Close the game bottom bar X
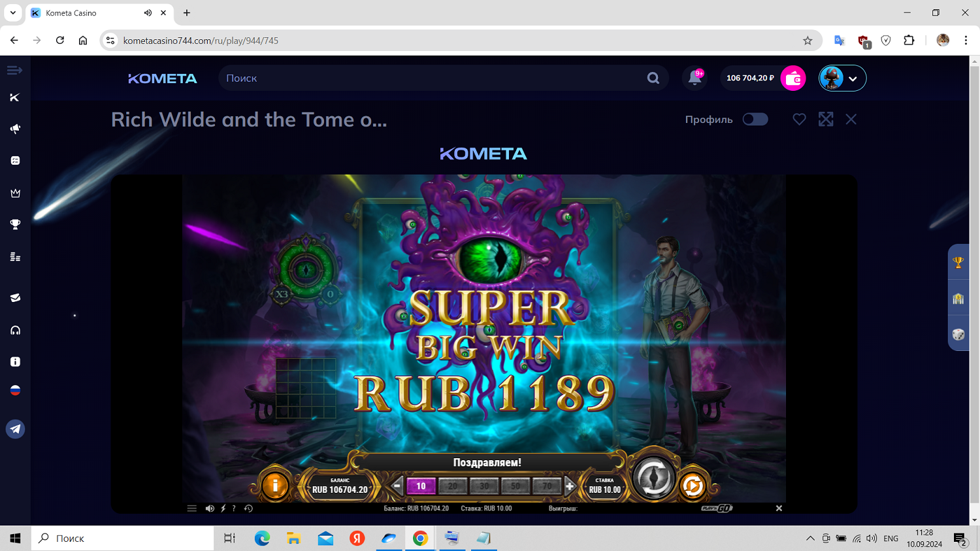This screenshot has height=551, width=980. (x=779, y=508)
